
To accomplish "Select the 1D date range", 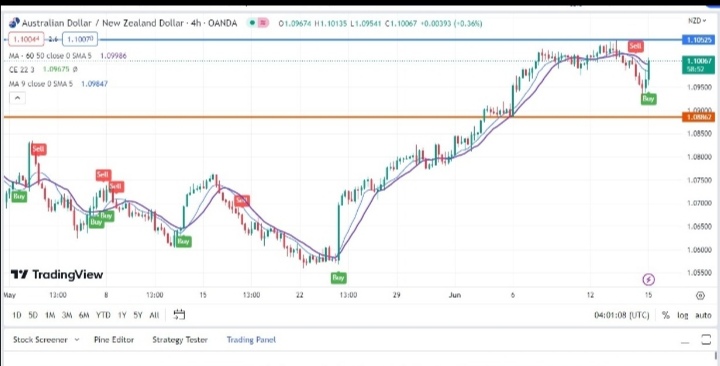I will pos(17,315).
